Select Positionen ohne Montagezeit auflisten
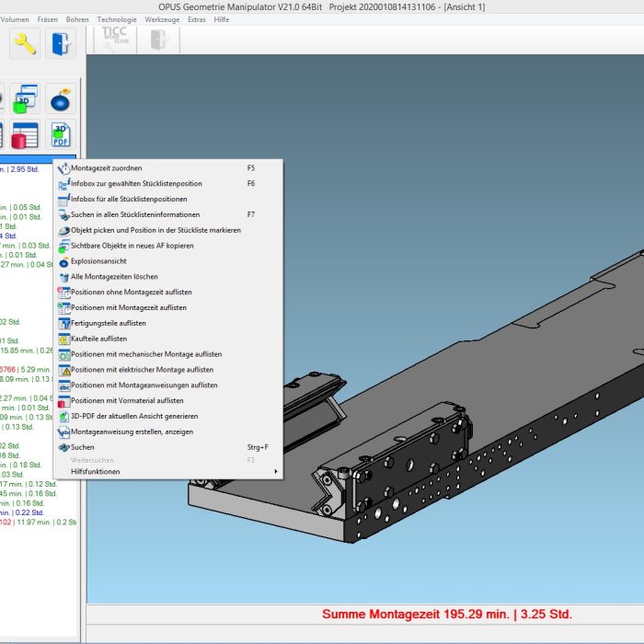This screenshot has width=644, height=644. 168,293
